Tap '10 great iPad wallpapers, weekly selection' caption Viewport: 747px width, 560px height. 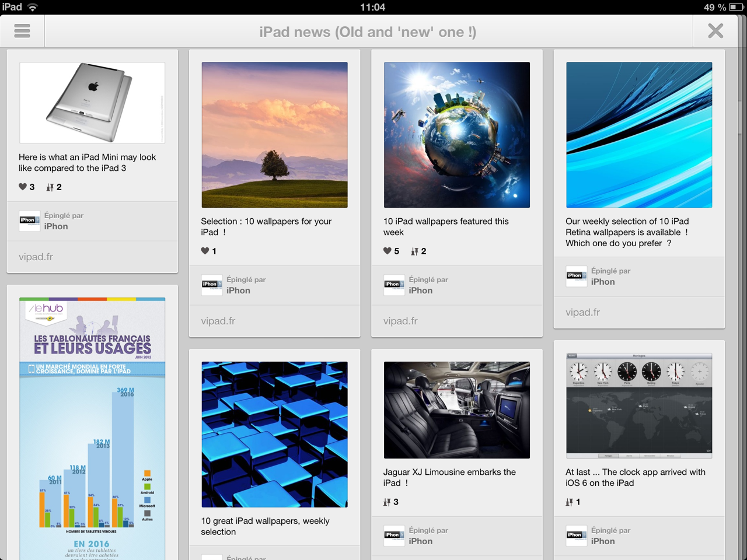point(265,526)
